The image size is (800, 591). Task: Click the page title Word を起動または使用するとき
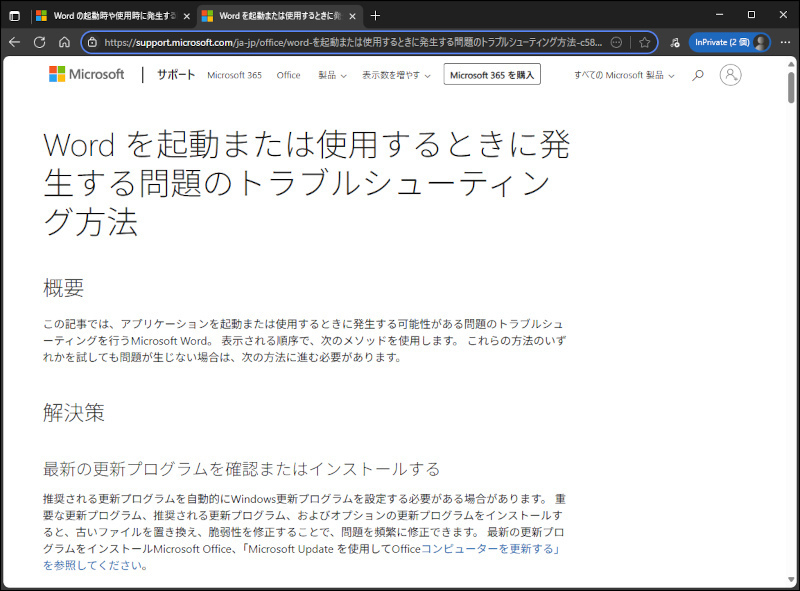[306, 184]
